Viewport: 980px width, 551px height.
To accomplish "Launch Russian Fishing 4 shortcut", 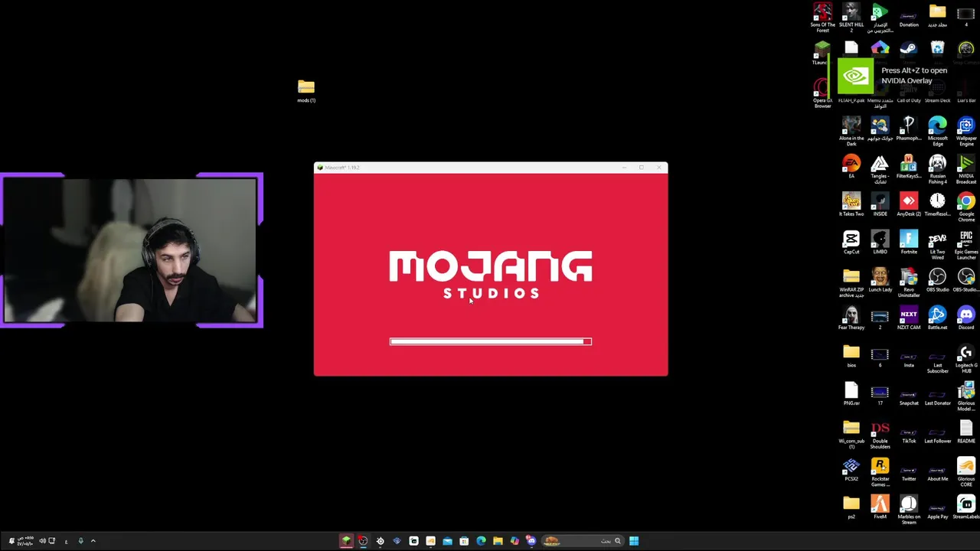I will (937, 169).
